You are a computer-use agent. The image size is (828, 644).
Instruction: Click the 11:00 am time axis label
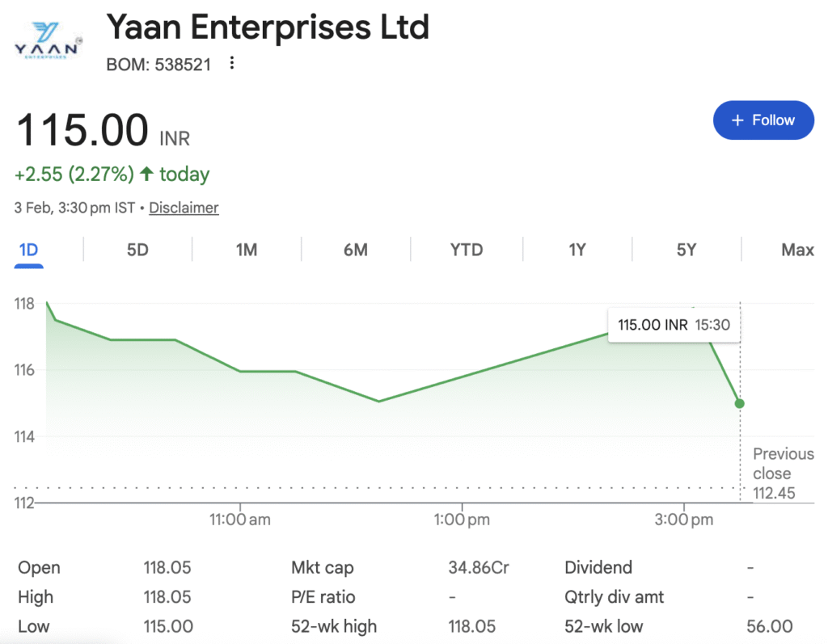[240, 520]
